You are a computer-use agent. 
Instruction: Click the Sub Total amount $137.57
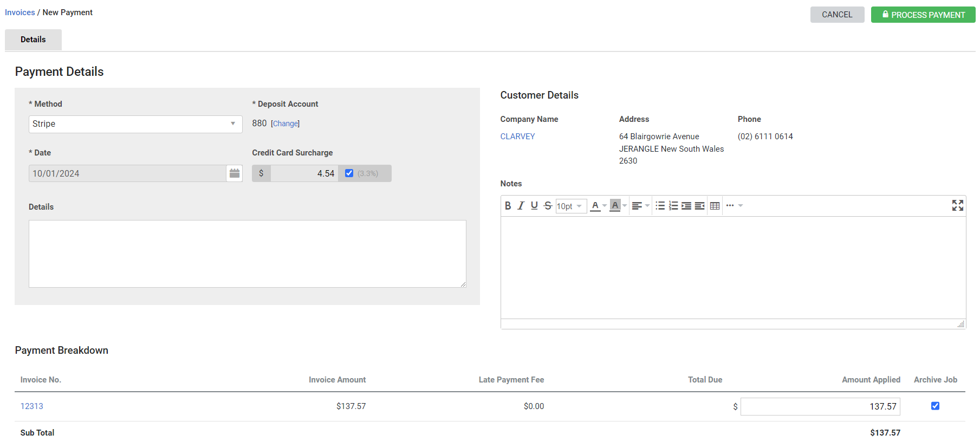click(x=885, y=433)
